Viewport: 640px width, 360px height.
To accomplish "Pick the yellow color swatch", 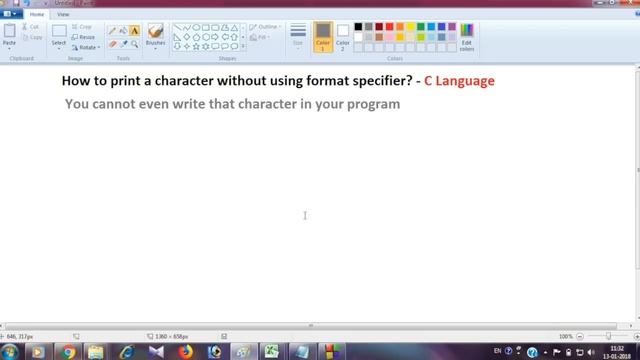I will point(411,27).
